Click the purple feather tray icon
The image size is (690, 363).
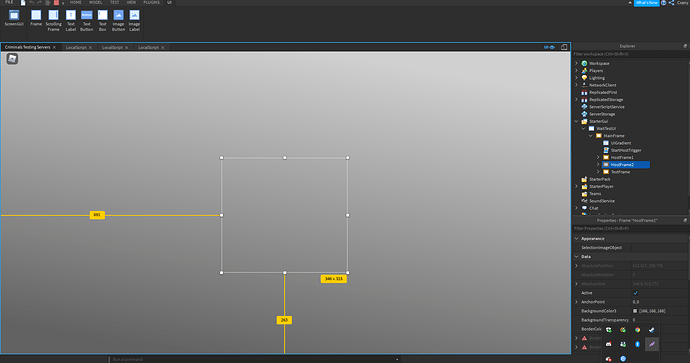click(652, 344)
